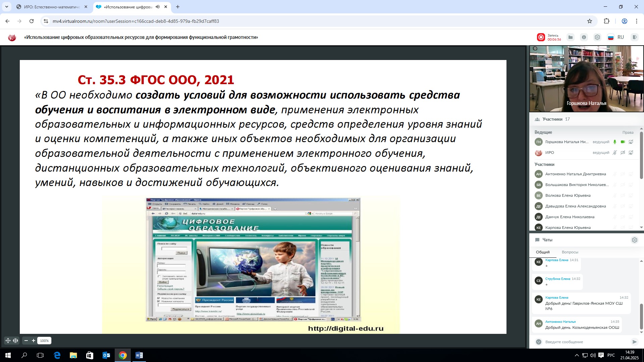Open Word from the taskbar
Viewport: 644px width, 362px height.
139,355
